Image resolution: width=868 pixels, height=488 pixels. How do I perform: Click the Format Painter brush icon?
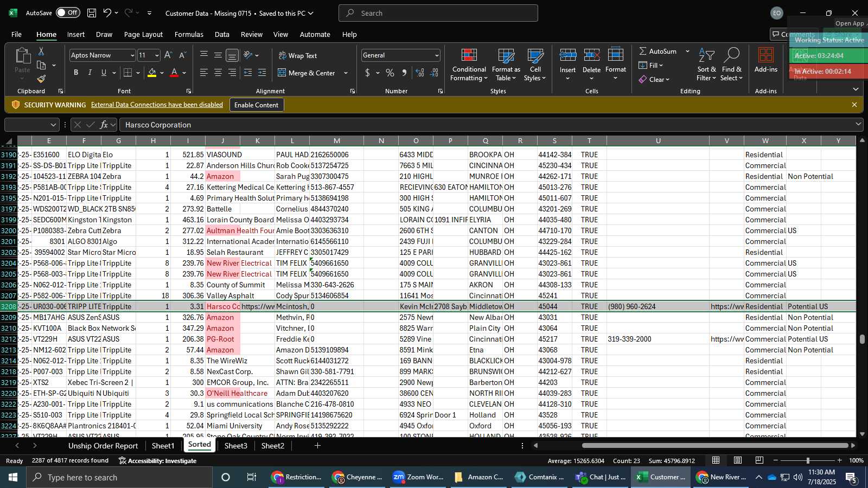[x=41, y=79]
